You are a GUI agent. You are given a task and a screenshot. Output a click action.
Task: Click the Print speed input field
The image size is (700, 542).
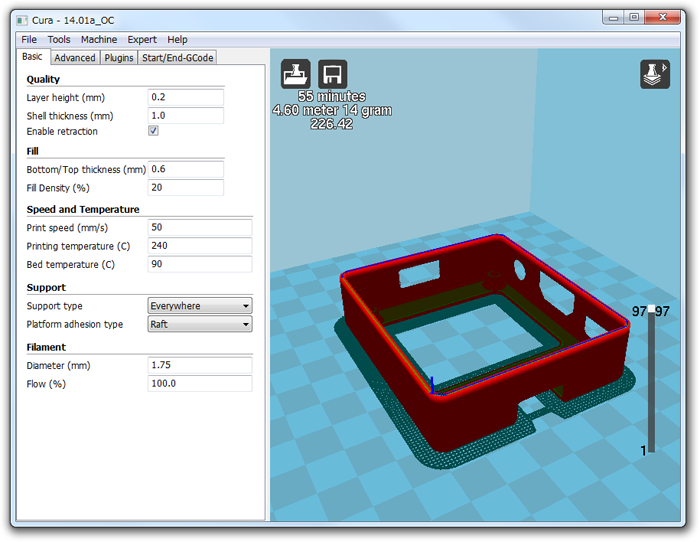[200, 227]
